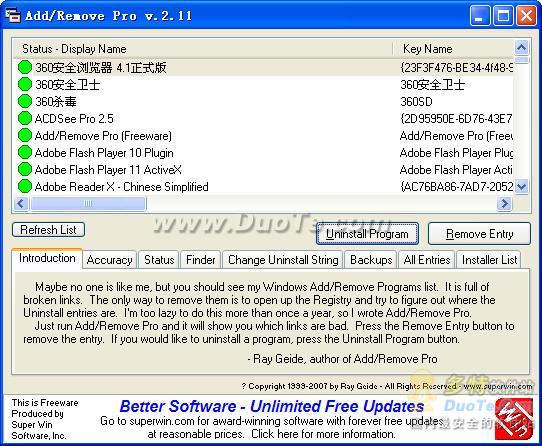The width and height of the screenshot is (542, 446).
Task: Select Adobe Flash Player 11 ActiveX entry
Action: click(x=108, y=170)
